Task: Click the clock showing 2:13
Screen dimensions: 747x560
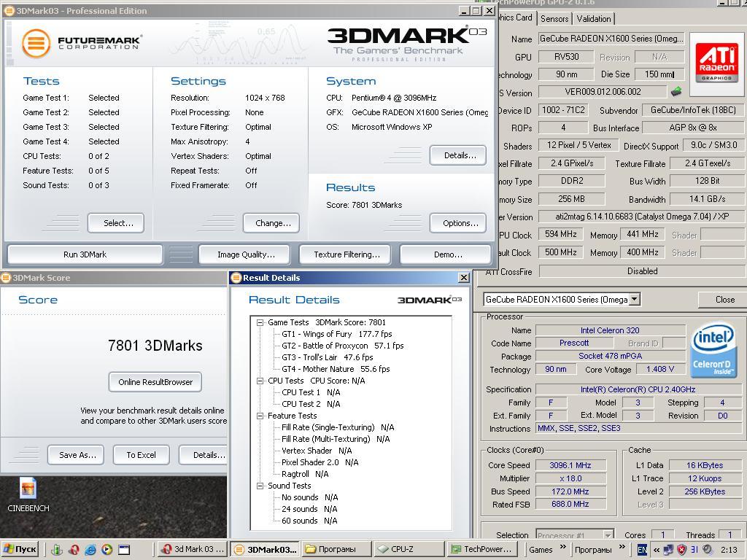Action: tap(729, 550)
